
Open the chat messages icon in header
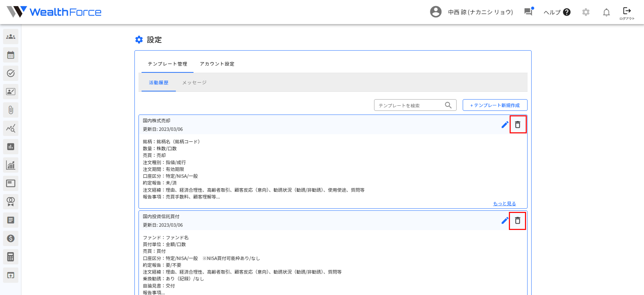click(528, 12)
